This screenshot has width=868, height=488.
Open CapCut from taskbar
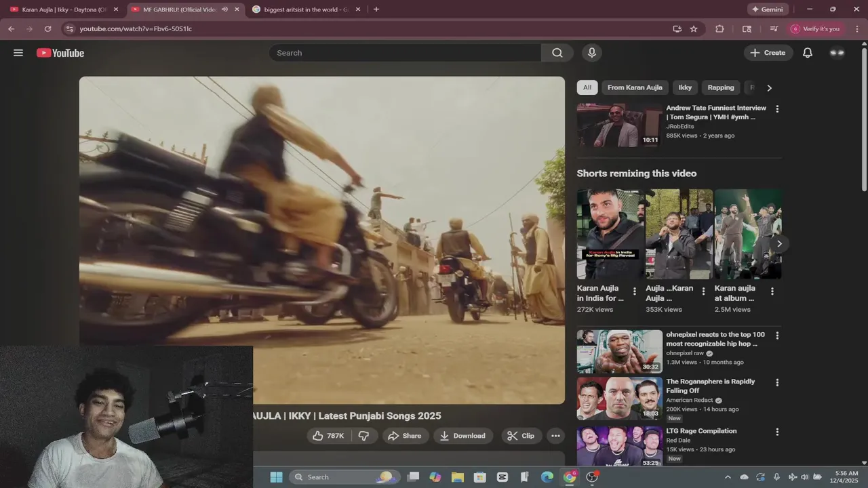pos(502,477)
